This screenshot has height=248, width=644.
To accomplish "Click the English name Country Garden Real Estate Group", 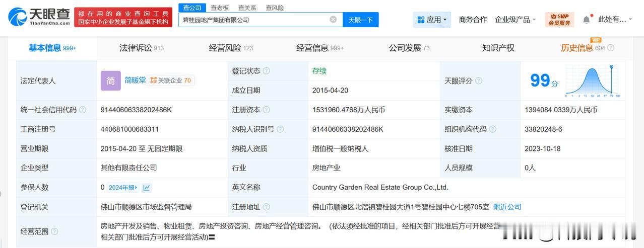I will 380,188.
